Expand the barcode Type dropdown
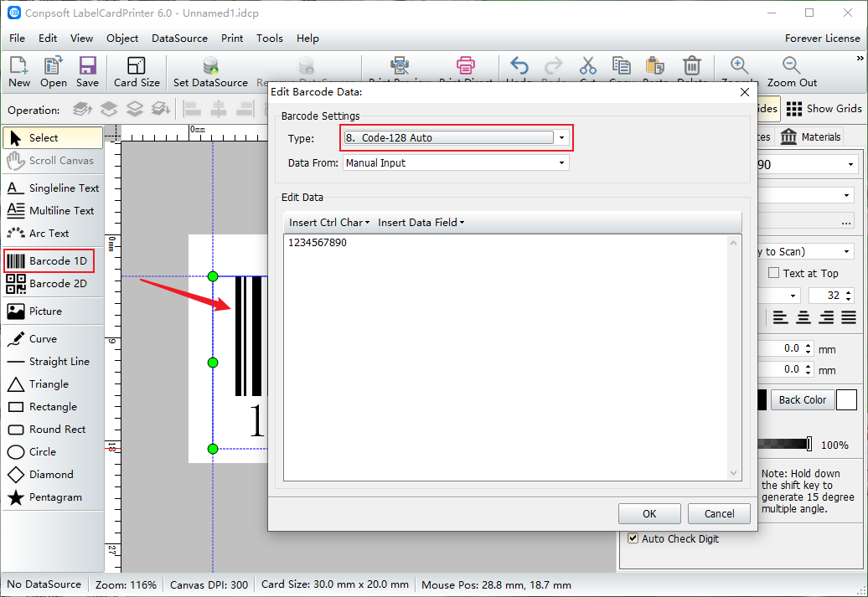This screenshot has width=868, height=597. (x=562, y=138)
